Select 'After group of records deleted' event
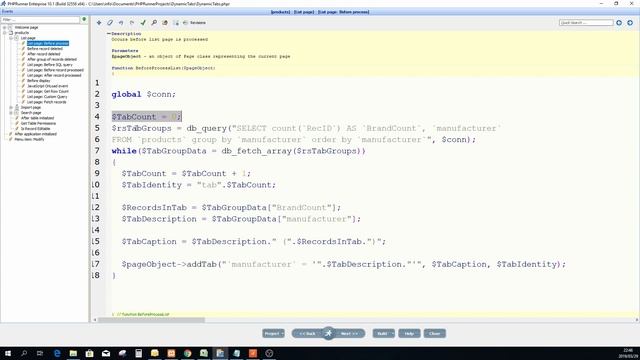The height and width of the screenshot is (360, 640). (x=52, y=59)
